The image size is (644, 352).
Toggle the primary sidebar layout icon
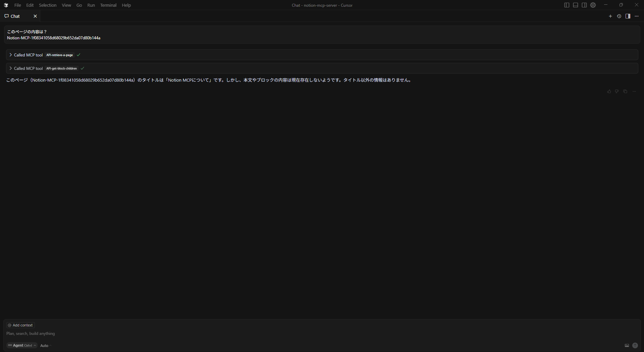pos(567,5)
